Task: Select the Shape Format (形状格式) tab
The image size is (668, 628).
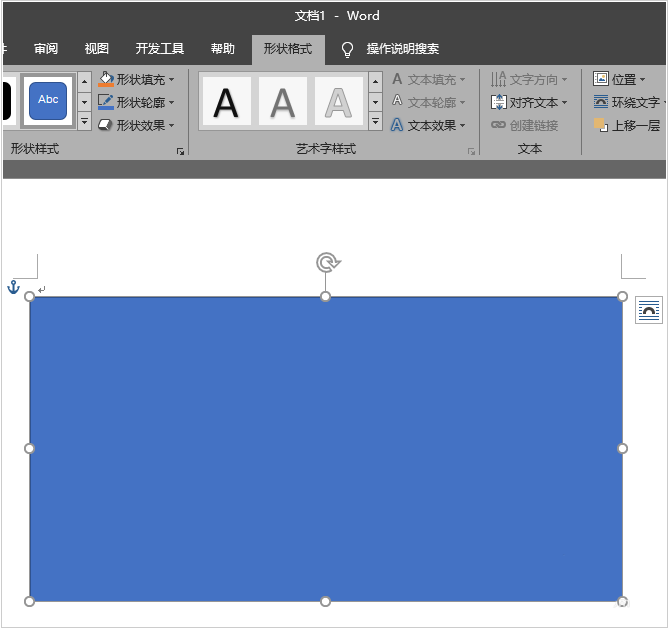Action: [x=288, y=49]
